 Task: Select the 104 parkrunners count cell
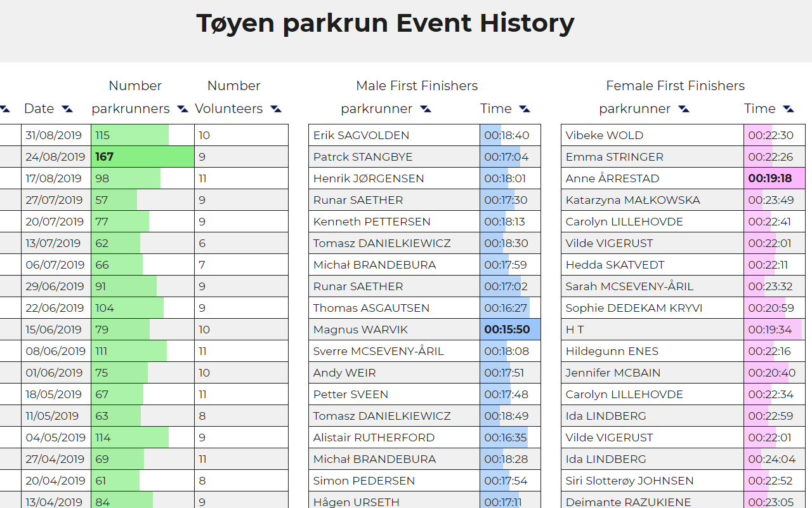tap(143, 308)
